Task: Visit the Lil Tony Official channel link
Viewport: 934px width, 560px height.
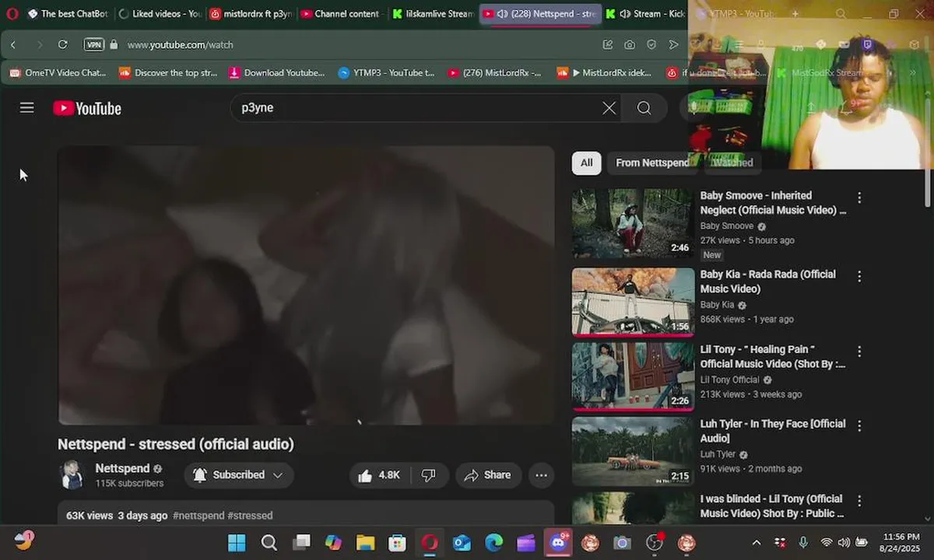Action: pos(729,380)
